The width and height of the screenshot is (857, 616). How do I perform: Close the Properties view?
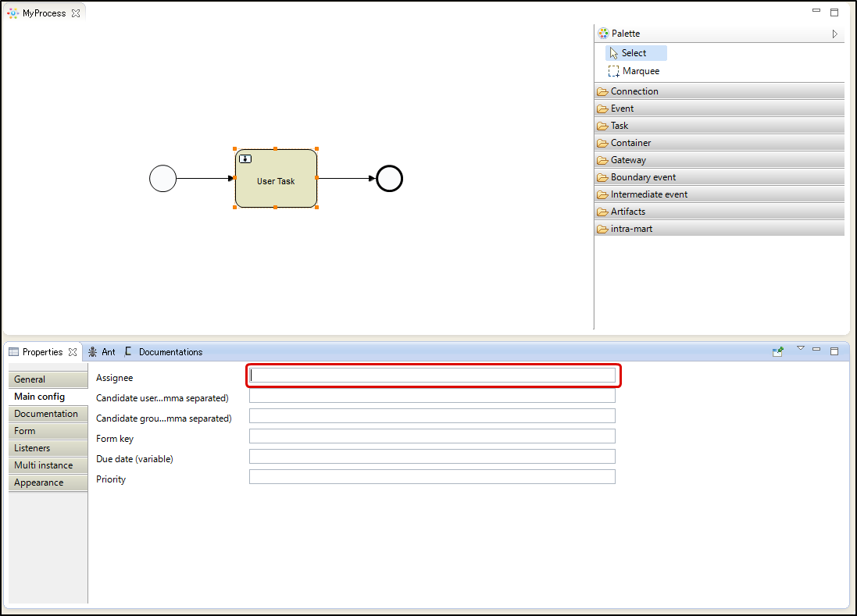click(x=73, y=352)
